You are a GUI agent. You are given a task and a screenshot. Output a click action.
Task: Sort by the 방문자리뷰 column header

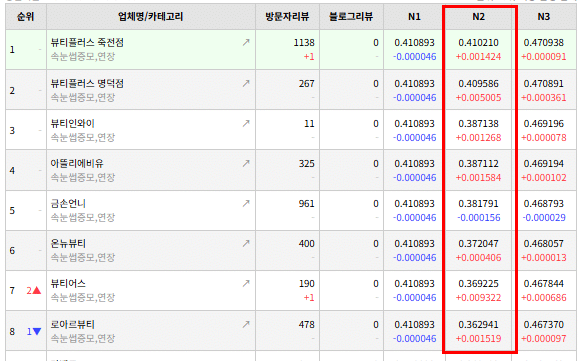[x=287, y=17]
